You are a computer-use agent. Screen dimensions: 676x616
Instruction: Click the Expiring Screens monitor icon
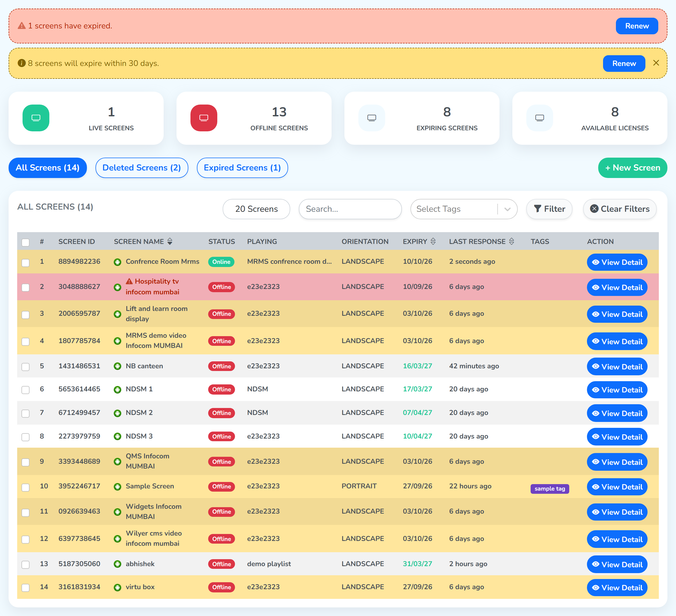(372, 118)
